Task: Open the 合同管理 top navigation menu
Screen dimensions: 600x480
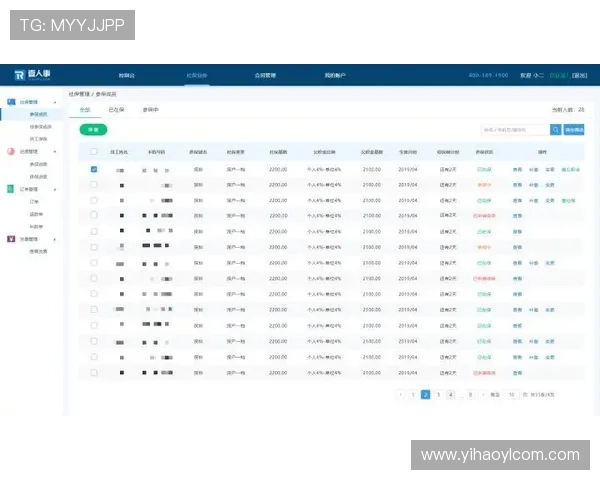Action: 265,75
